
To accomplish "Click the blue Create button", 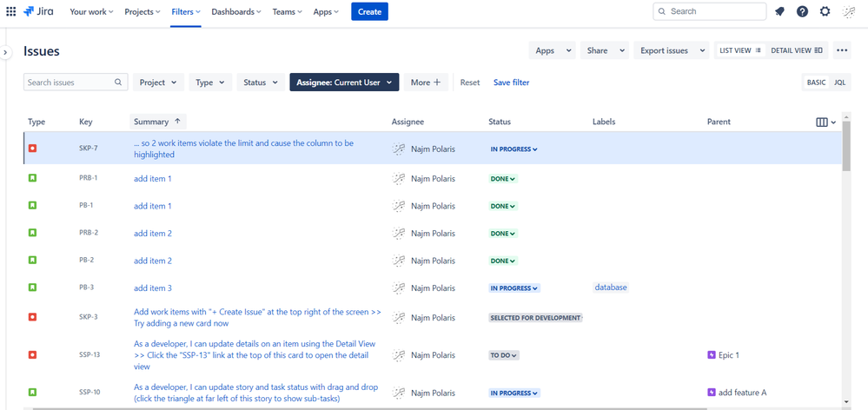I will point(370,11).
